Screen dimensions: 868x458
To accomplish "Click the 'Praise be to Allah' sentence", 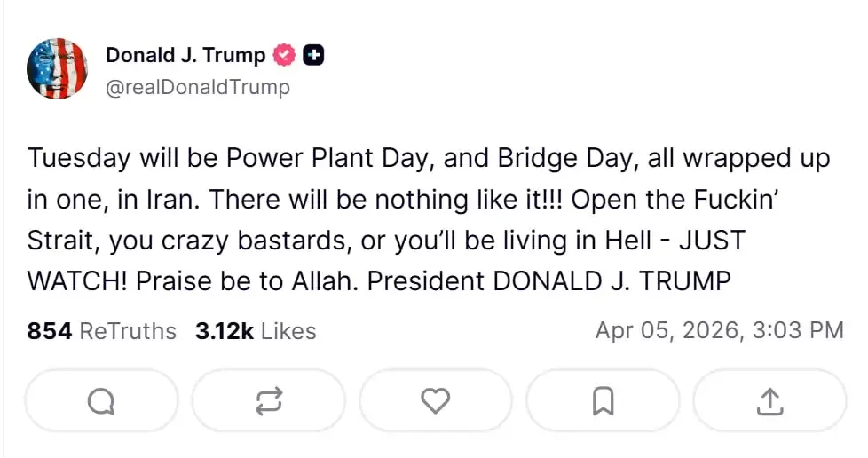I will point(238,281).
